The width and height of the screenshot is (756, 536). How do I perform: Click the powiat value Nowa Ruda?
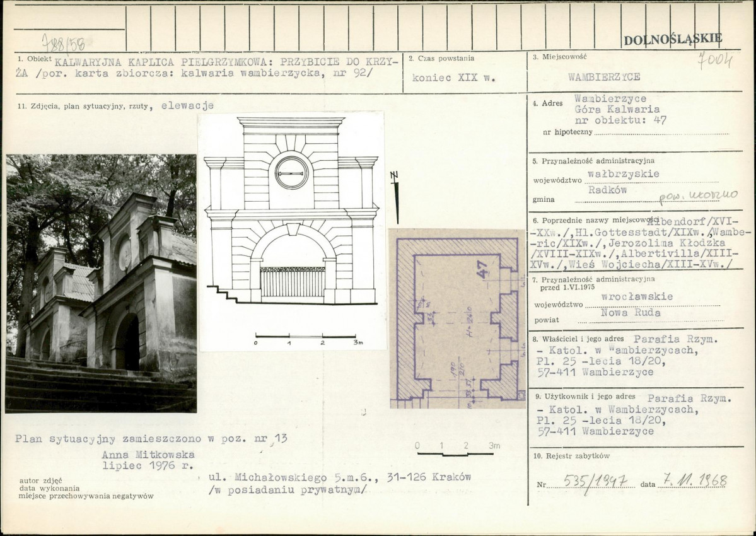point(631,313)
